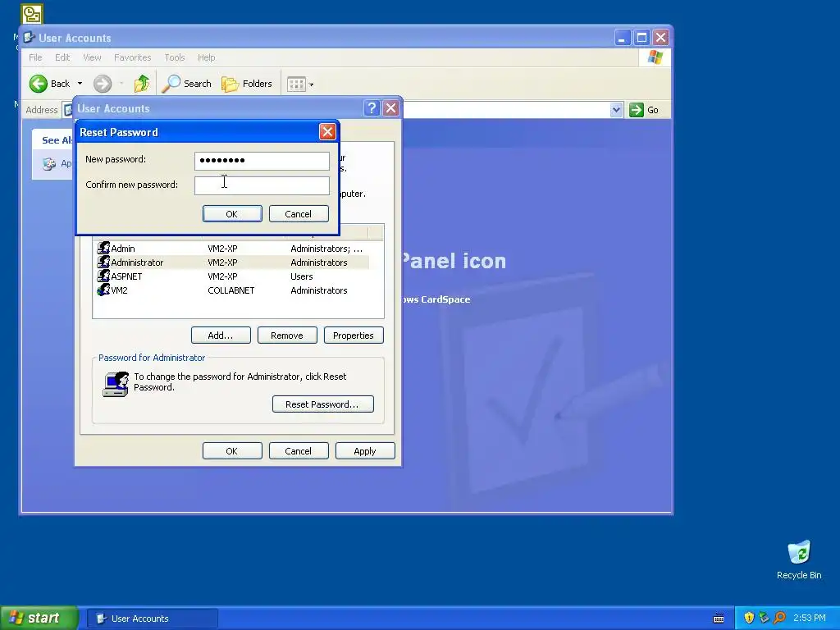
Task: Click the Up folder icon
Action: [142, 84]
